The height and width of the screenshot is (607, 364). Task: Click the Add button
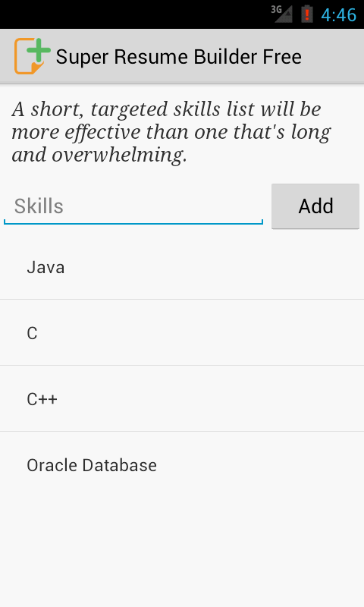[315, 206]
